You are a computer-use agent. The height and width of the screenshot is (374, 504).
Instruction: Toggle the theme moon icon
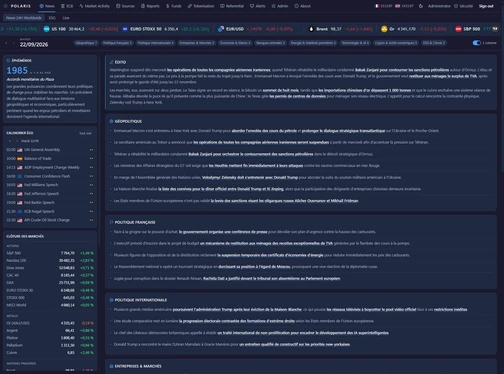[x=421, y=6]
